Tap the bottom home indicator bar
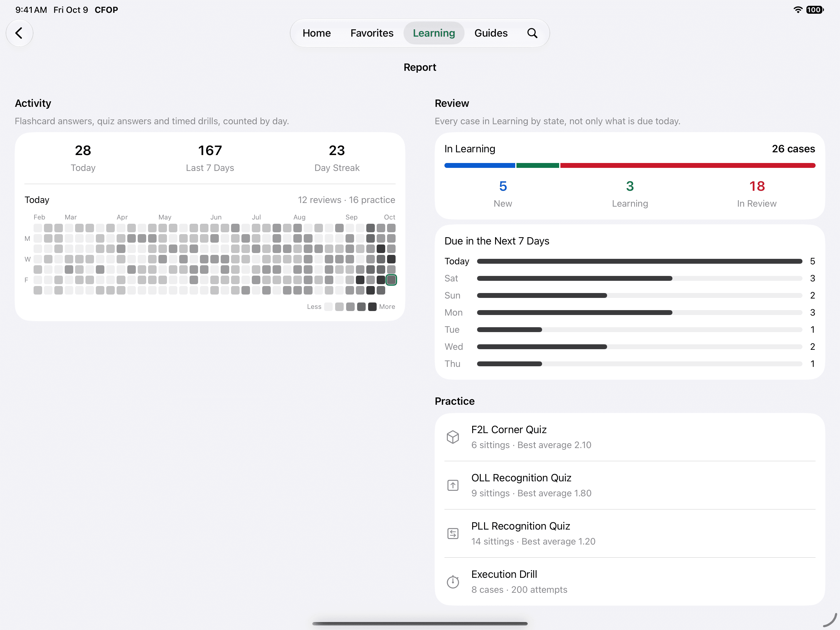 (420, 623)
